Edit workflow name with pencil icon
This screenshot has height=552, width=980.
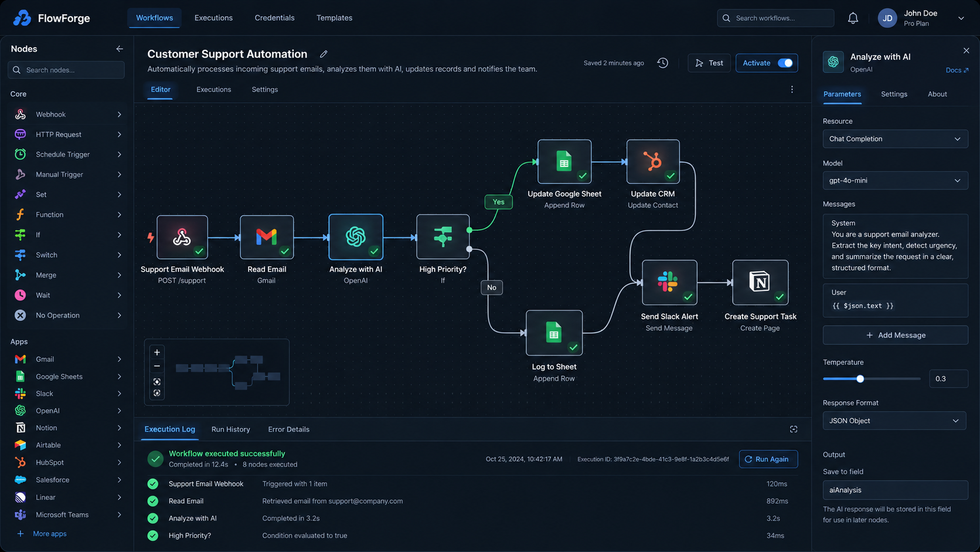tap(324, 54)
